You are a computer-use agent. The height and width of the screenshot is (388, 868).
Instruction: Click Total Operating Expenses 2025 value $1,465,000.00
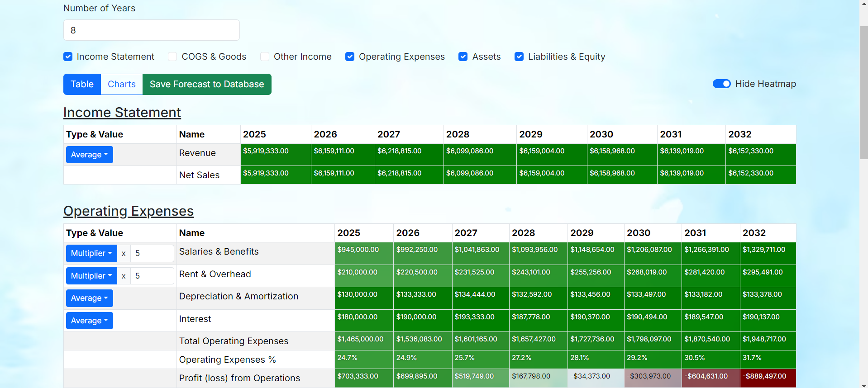364,341
